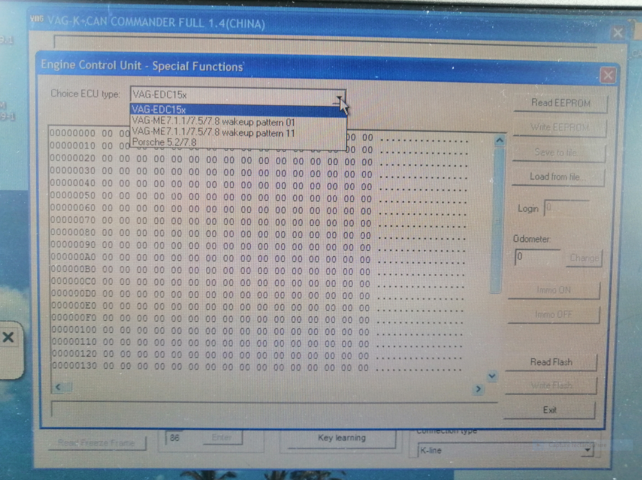The width and height of the screenshot is (642, 480).
Task: Click hex row address 000000F0
Action: tap(74, 318)
